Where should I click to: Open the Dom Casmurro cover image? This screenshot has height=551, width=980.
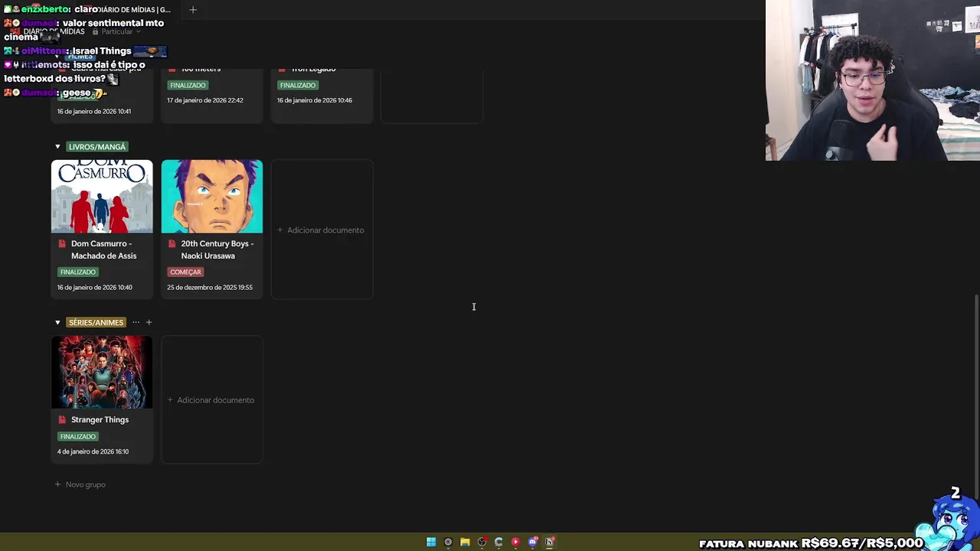coord(102,196)
